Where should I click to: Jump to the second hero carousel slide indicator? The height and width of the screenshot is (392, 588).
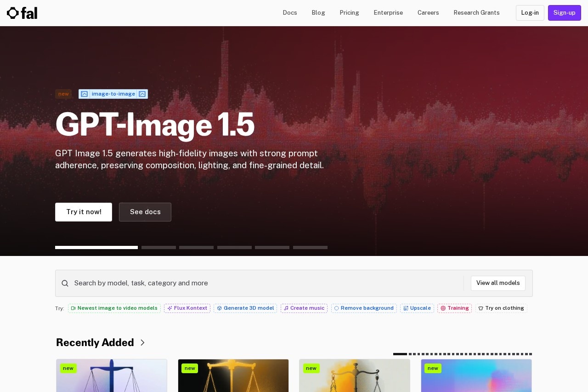pyautogui.click(x=158, y=247)
